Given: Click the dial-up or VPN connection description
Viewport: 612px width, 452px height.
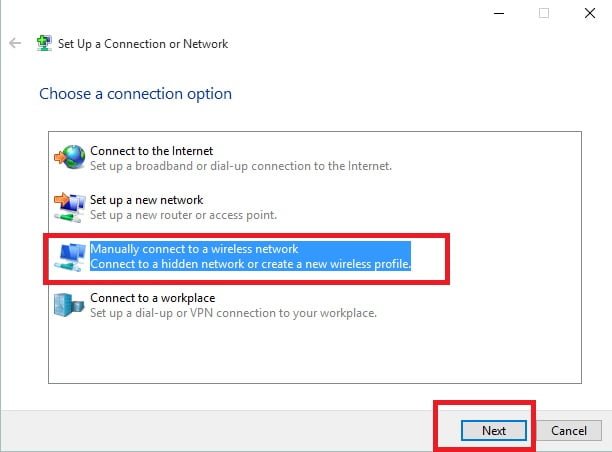Looking at the screenshot, I should point(233,313).
